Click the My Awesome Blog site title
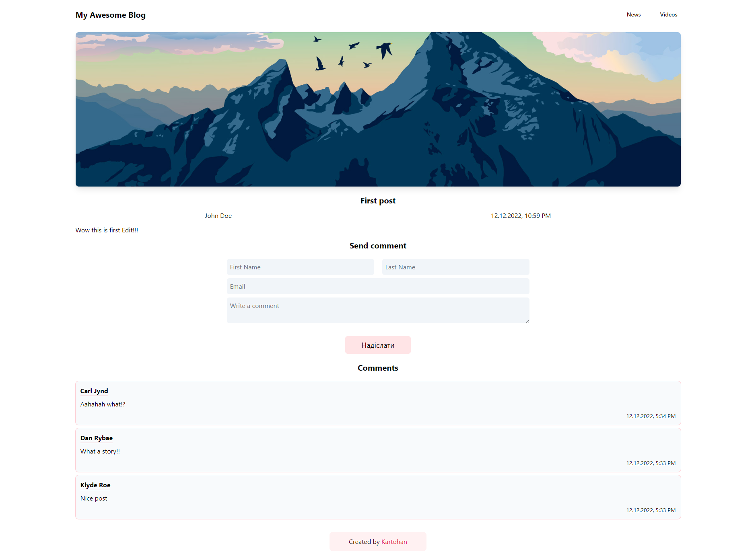This screenshot has width=756, height=556. point(111,15)
